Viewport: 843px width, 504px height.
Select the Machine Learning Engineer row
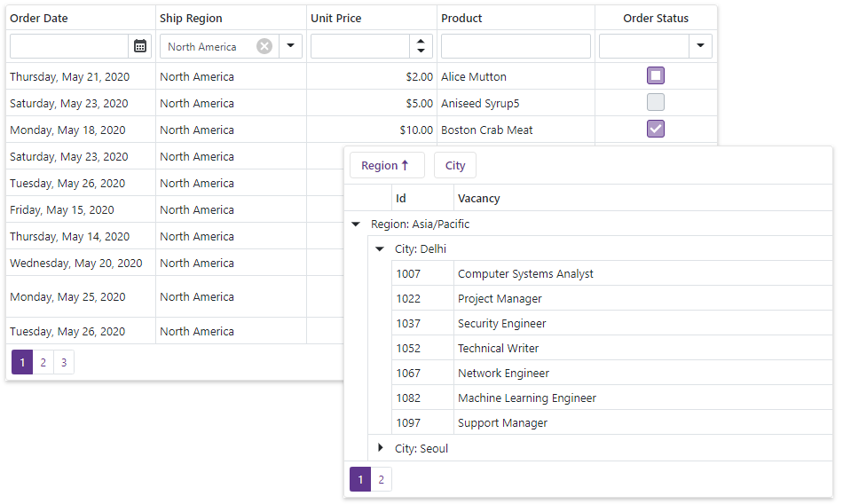pos(526,398)
